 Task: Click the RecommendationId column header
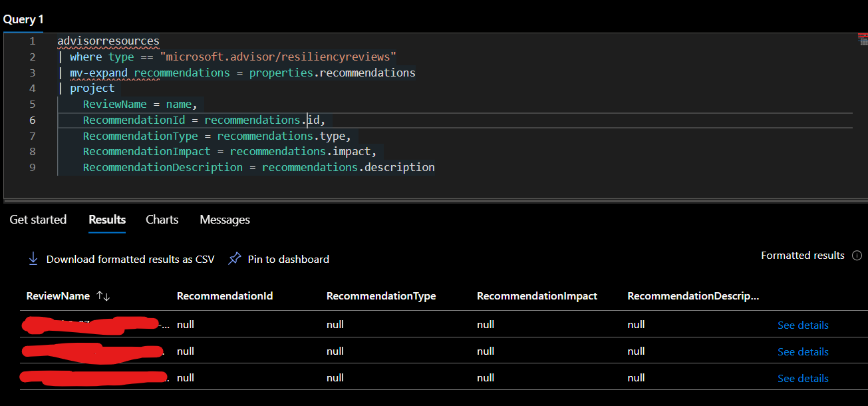(x=225, y=296)
